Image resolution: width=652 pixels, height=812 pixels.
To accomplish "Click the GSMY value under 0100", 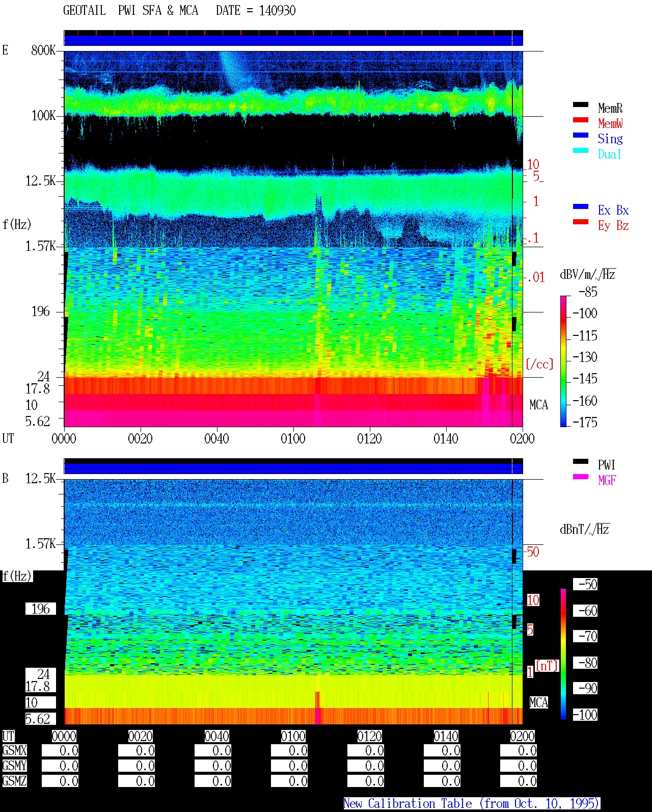I will (289, 766).
